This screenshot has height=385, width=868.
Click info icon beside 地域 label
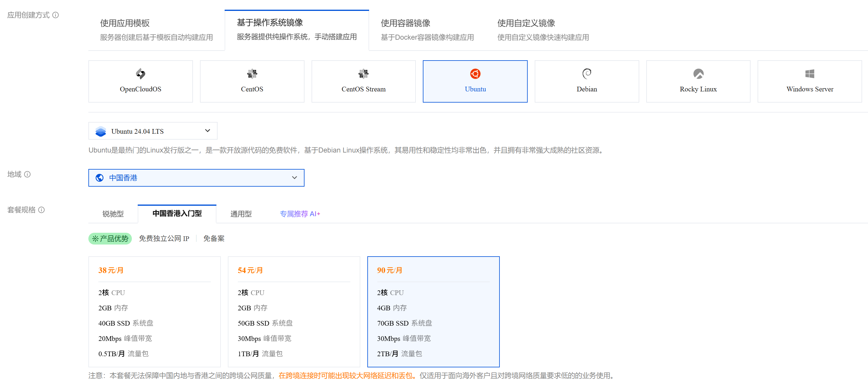[x=28, y=174]
